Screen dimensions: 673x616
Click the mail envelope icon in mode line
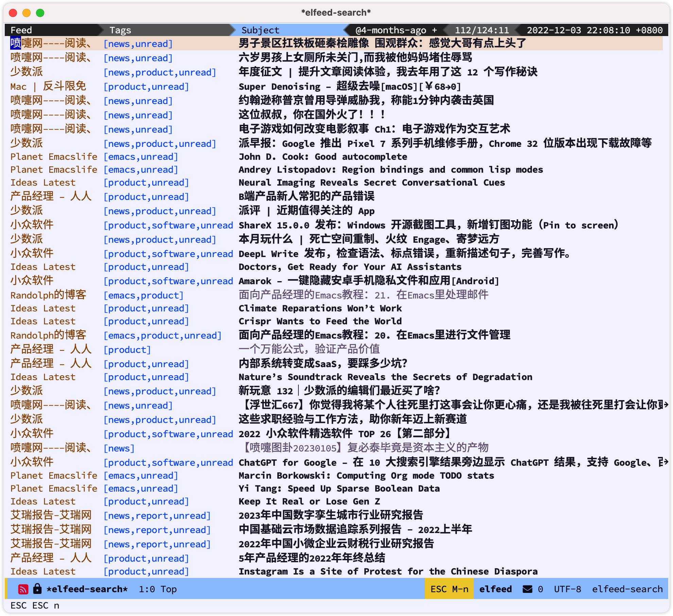(527, 589)
